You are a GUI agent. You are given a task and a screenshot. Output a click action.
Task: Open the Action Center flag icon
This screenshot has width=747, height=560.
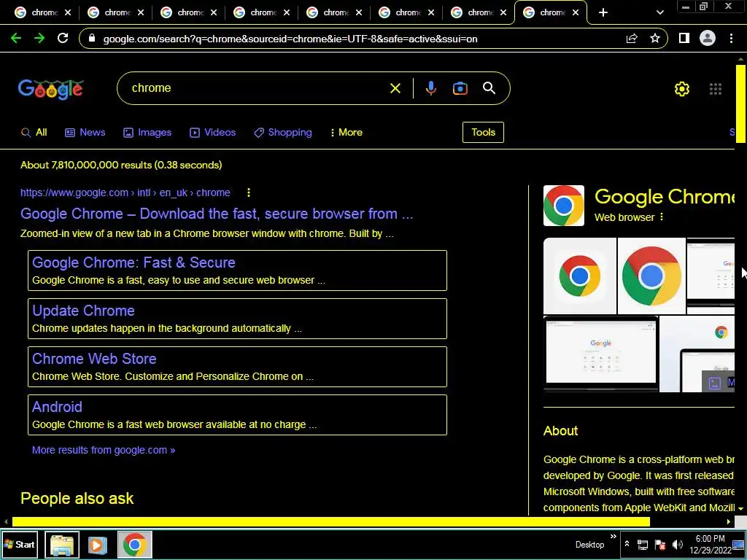(659, 544)
